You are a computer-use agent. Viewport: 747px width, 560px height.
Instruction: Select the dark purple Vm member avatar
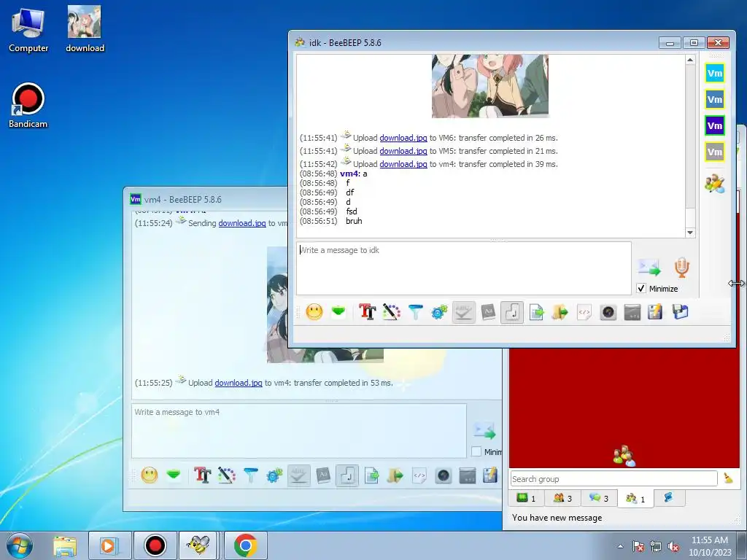715,125
